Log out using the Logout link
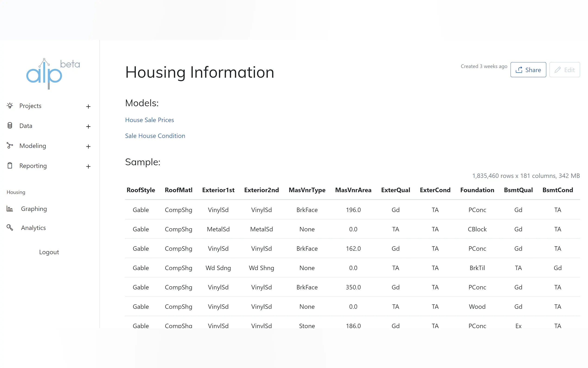The height and width of the screenshot is (368, 588). [x=49, y=252]
